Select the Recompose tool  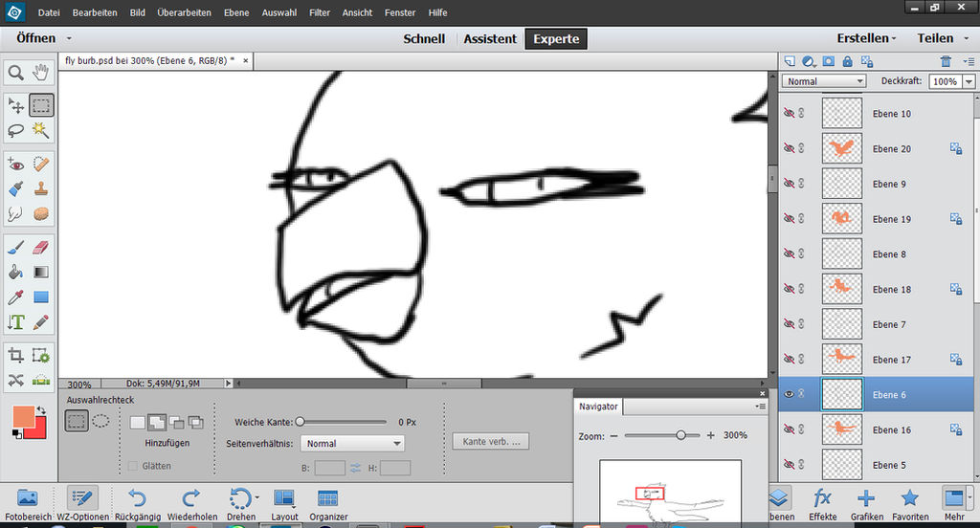[x=40, y=356]
